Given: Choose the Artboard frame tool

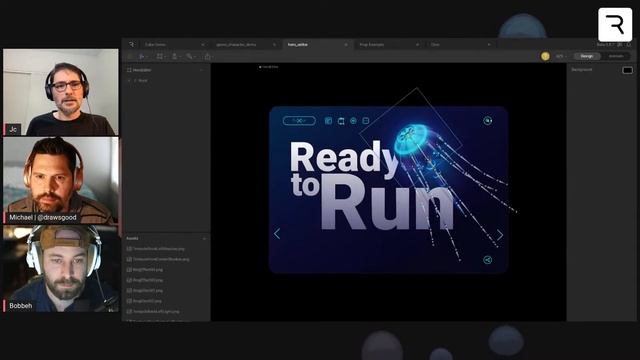Looking at the screenshot, I should [160, 56].
